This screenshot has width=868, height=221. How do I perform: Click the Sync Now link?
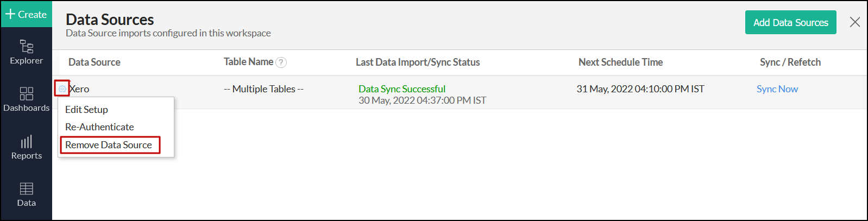[777, 89]
